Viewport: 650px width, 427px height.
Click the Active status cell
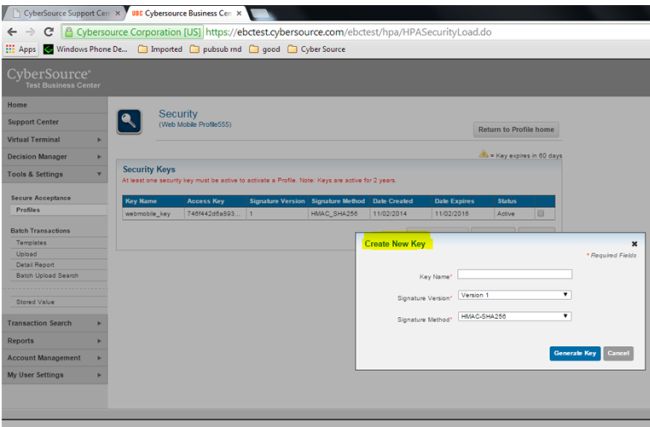[x=514, y=214]
